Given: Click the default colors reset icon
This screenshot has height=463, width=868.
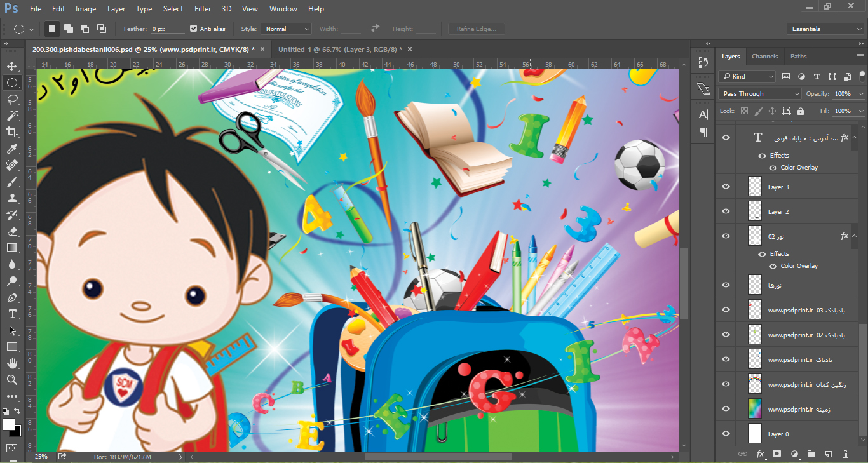Looking at the screenshot, I should pyautogui.click(x=6, y=412).
